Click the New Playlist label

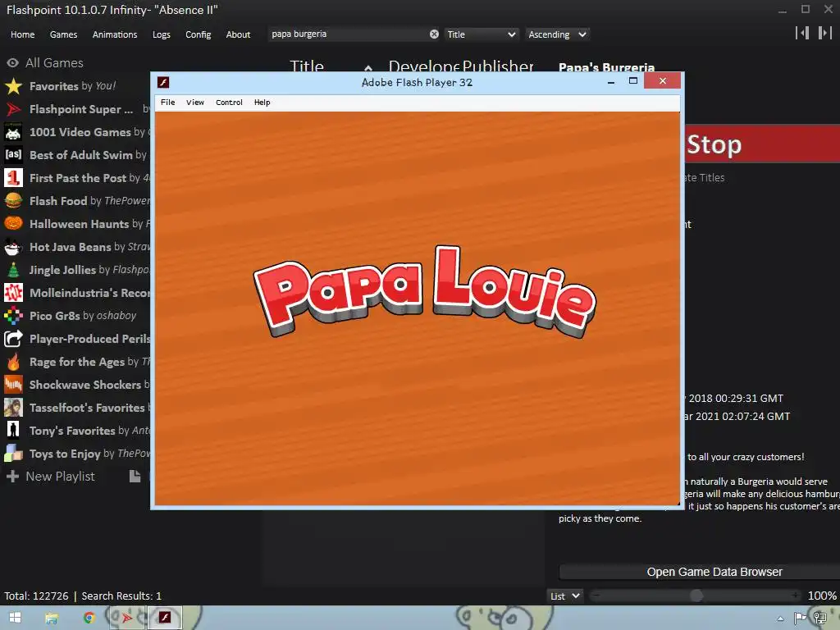point(60,477)
